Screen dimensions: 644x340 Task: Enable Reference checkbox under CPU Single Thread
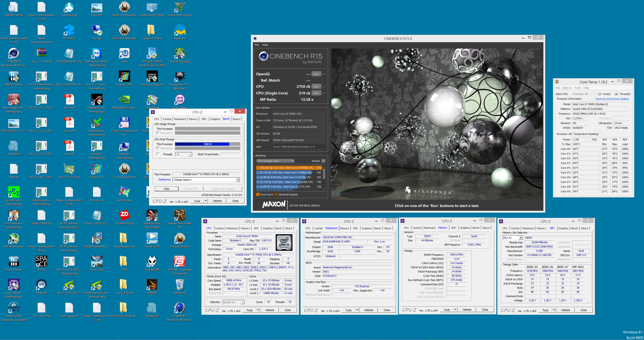coord(158,133)
